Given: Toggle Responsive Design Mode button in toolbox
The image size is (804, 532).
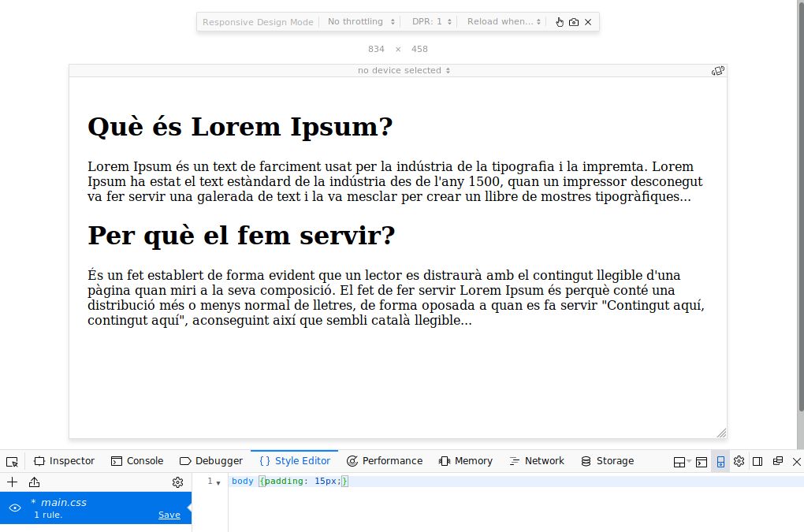Looking at the screenshot, I should (x=720, y=461).
